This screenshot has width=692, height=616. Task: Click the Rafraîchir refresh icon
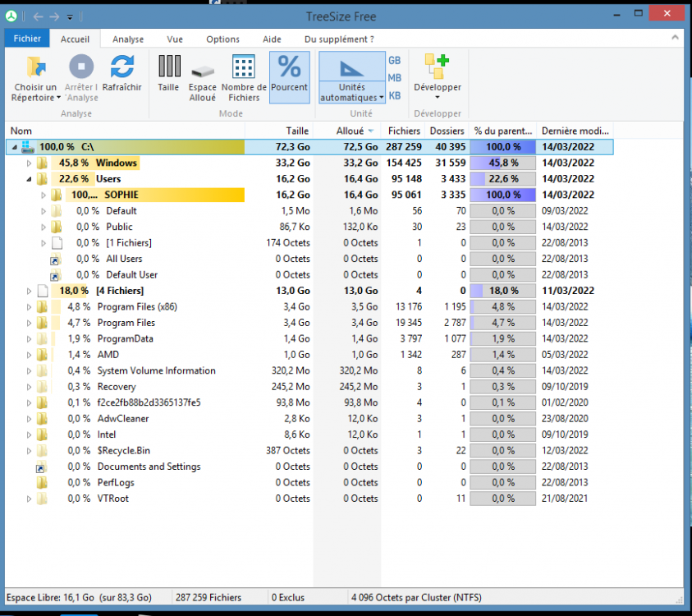[122, 68]
